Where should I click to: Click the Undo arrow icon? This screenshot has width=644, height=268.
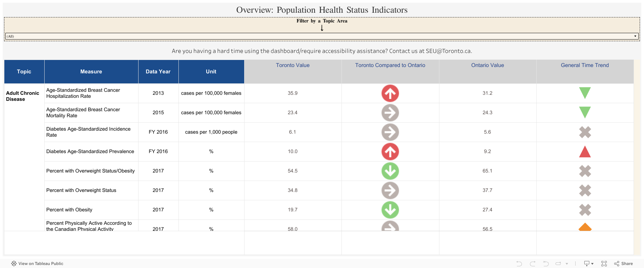519,264
